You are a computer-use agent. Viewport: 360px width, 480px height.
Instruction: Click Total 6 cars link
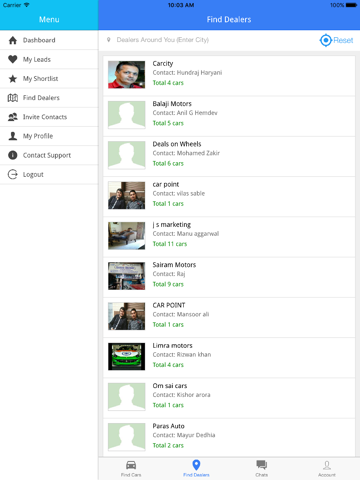pyautogui.click(x=168, y=163)
